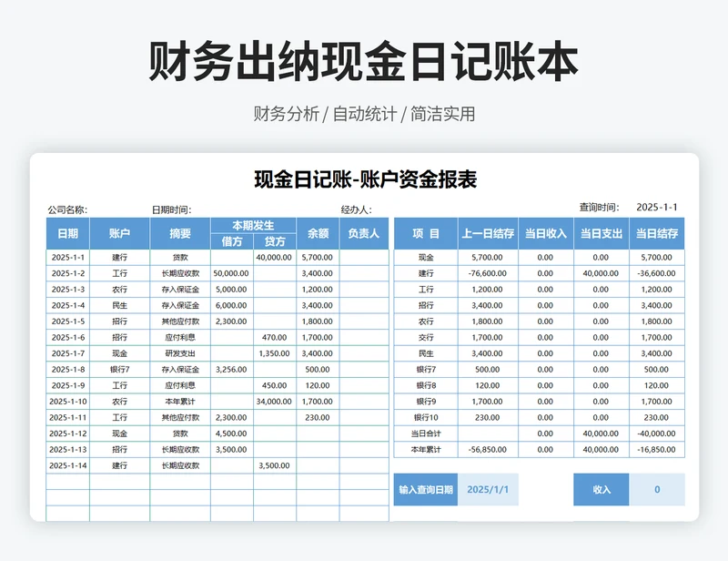The height and width of the screenshot is (561, 728).
Task: Click the -40,000.00 daily total balance
Action: click(656, 433)
